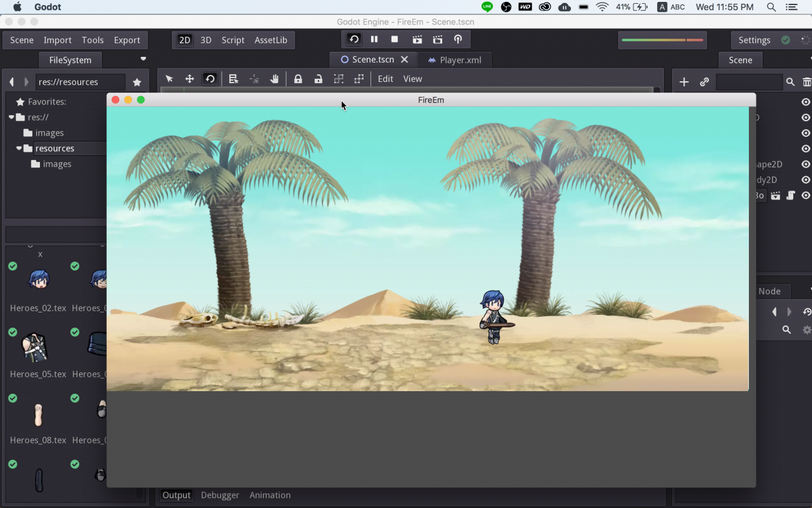Click the Play Scene clapperboard icon
The height and width of the screenshot is (508, 812).
(x=417, y=39)
